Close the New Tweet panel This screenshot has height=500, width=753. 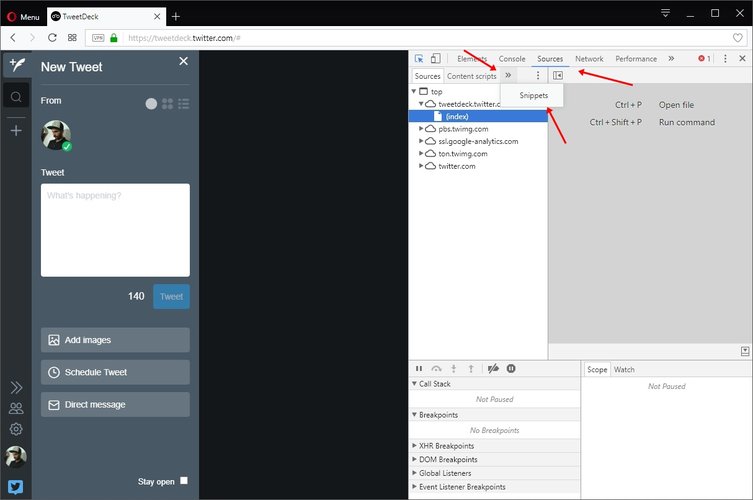pos(183,61)
